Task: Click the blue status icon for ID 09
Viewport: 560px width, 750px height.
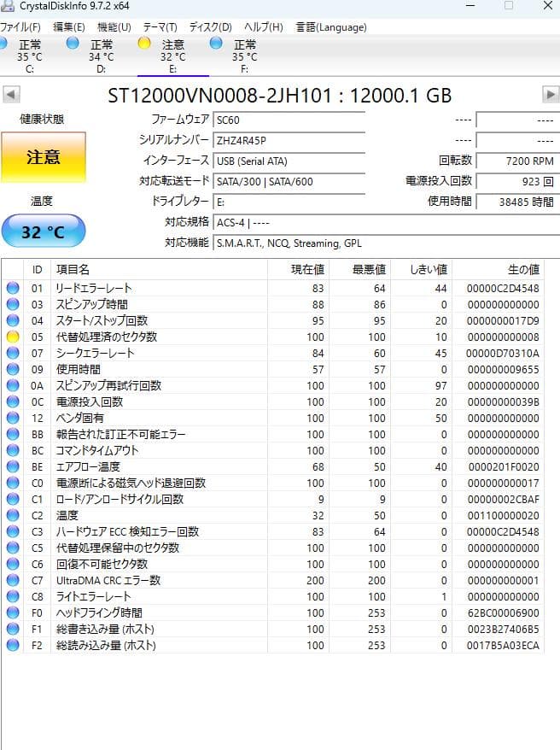Action: 13,369
